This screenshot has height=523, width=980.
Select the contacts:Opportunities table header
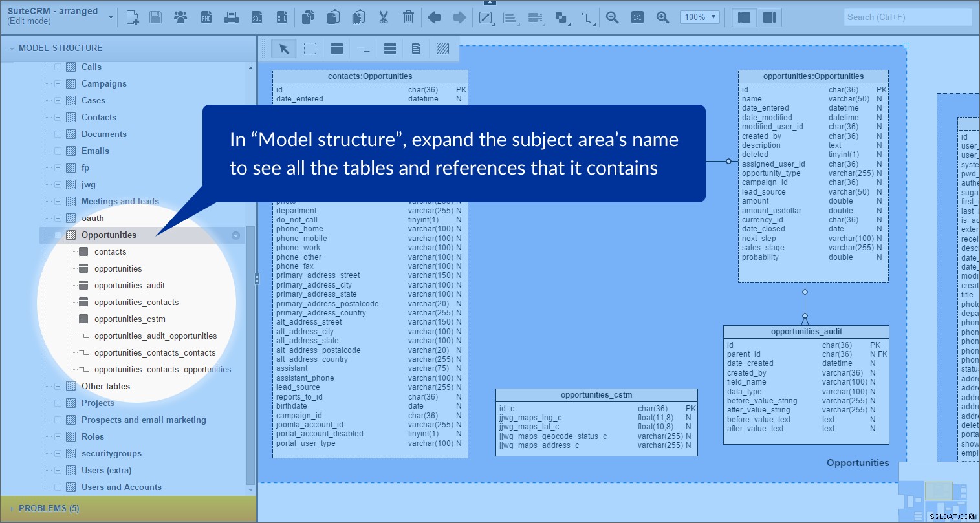[x=370, y=76]
